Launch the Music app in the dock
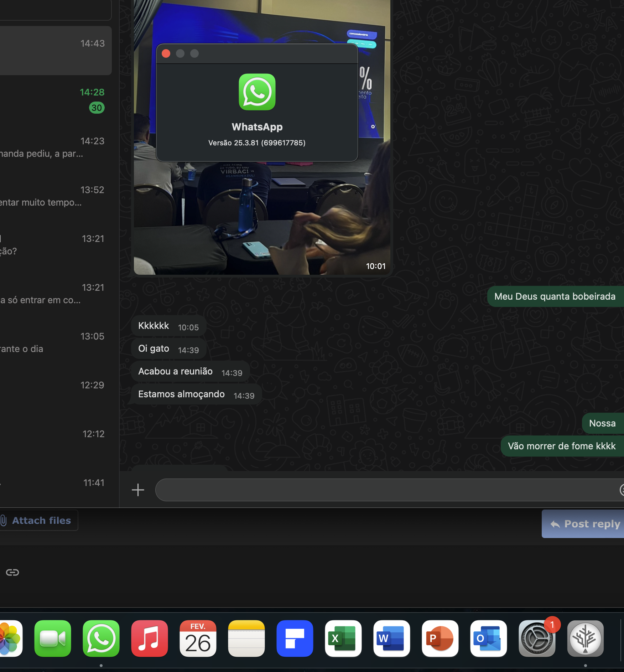Screen dimensions: 624x672 tap(150, 638)
